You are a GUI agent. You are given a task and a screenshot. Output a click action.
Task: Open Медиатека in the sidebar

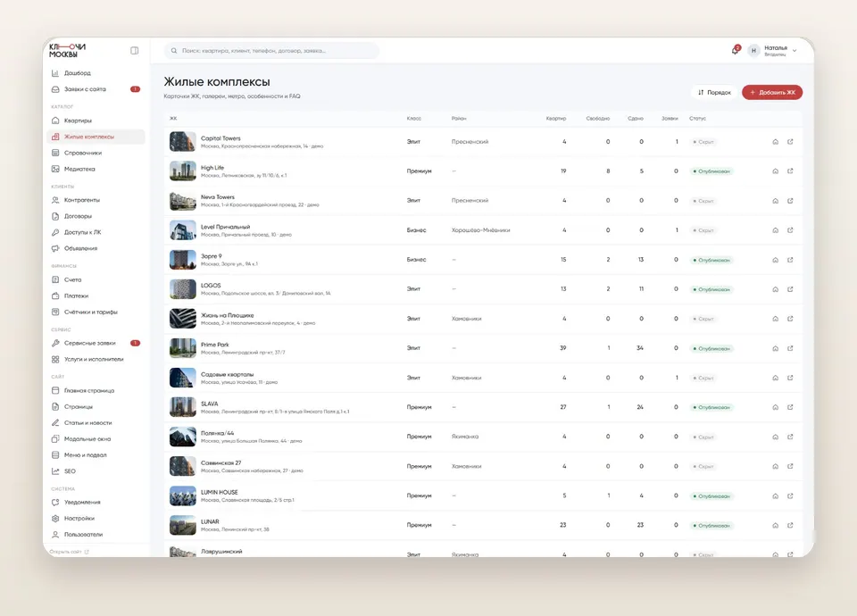(96, 170)
